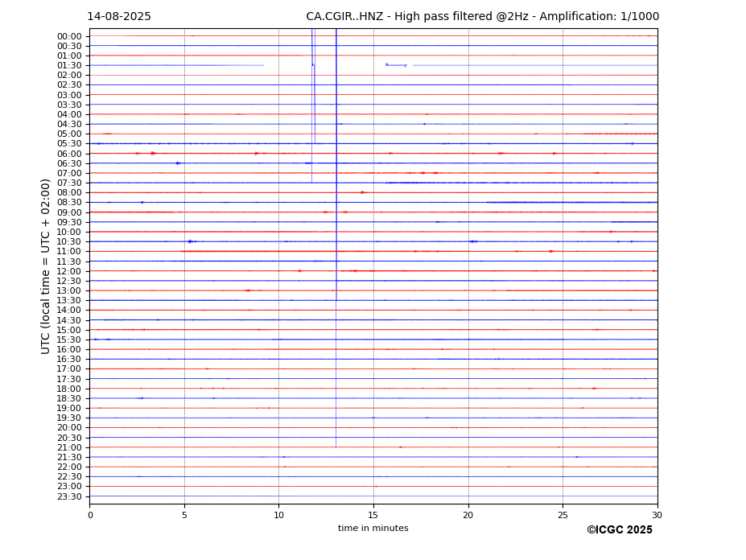This screenshot has height=560, width=746.
Task: Click the 20:00 time row label
Action: point(69,428)
